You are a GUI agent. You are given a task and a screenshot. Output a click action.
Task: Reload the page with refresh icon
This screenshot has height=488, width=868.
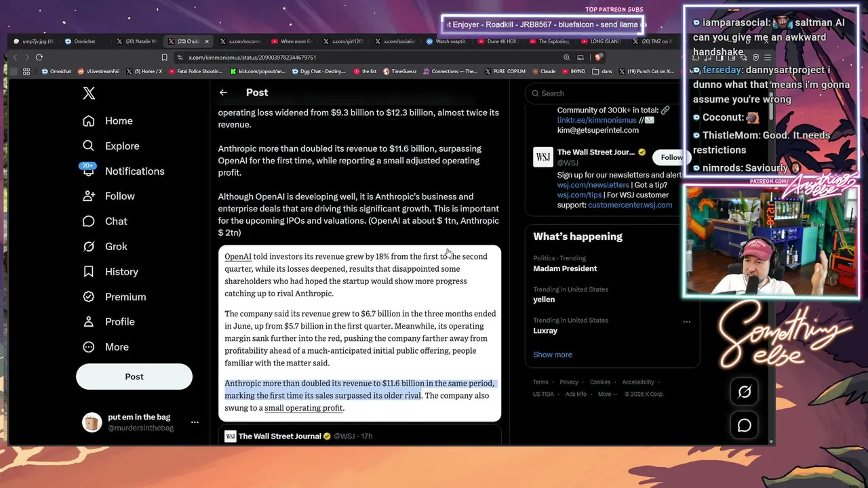pyautogui.click(x=39, y=58)
